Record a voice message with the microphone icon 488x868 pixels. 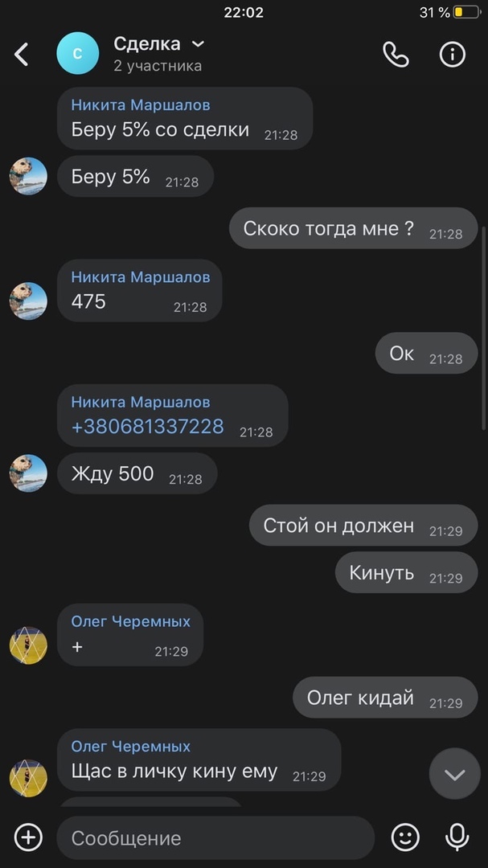pyautogui.click(x=457, y=837)
